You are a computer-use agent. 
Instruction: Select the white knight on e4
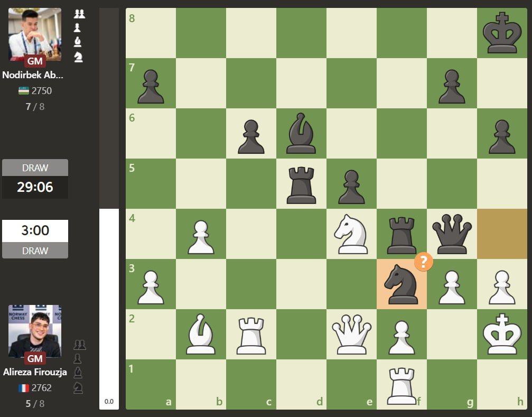pos(351,234)
